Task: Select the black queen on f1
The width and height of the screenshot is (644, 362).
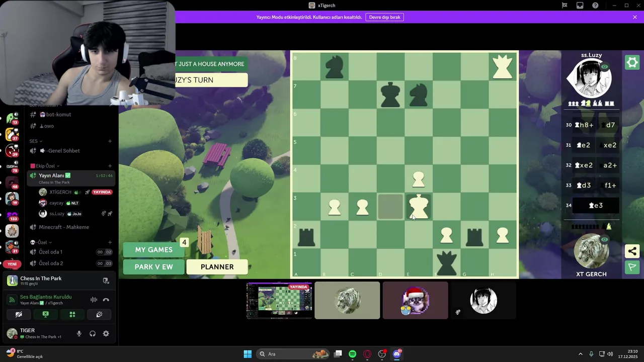Action: coord(446,263)
